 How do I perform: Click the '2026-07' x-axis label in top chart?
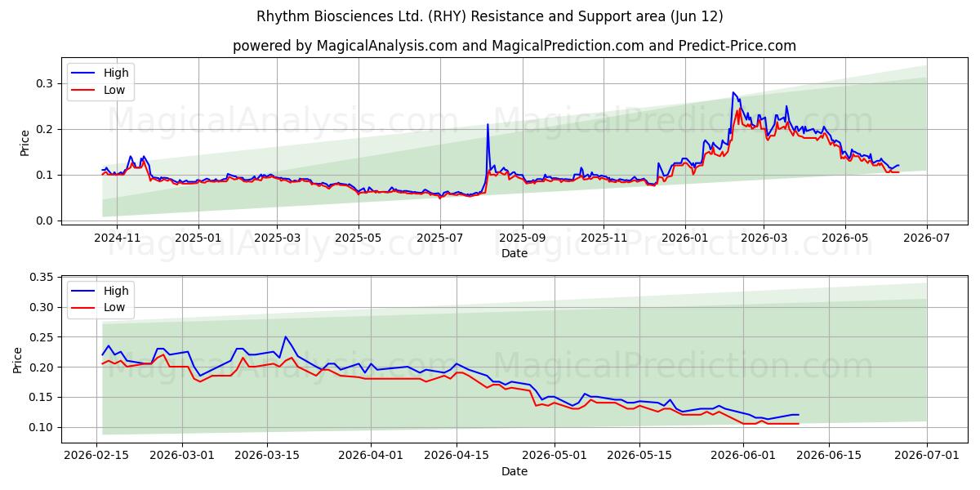927,237
